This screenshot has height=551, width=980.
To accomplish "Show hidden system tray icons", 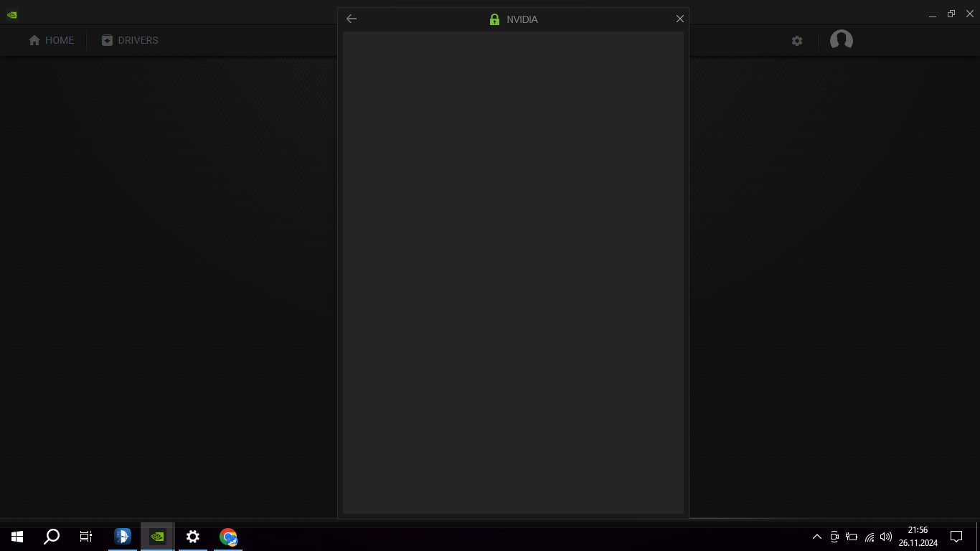I will (x=817, y=537).
